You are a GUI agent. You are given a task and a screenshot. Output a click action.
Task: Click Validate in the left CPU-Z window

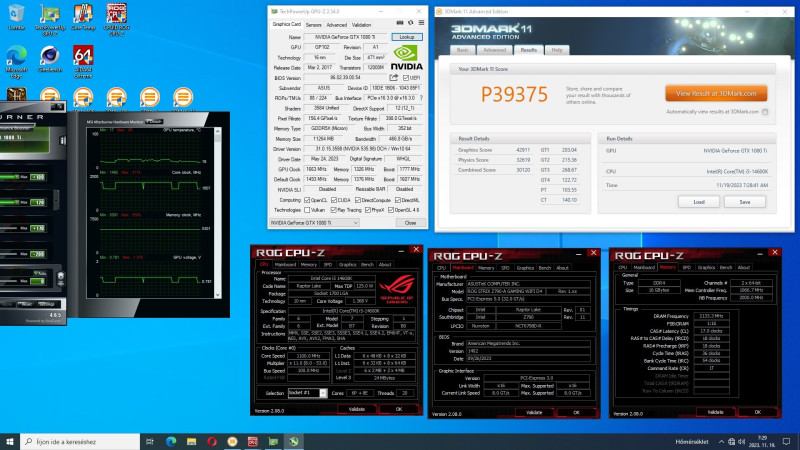(x=357, y=409)
